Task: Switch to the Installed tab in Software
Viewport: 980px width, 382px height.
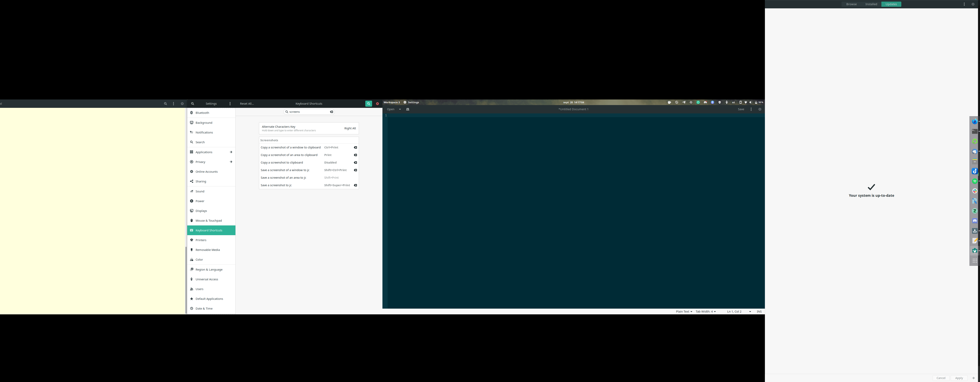Action: coord(871,4)
